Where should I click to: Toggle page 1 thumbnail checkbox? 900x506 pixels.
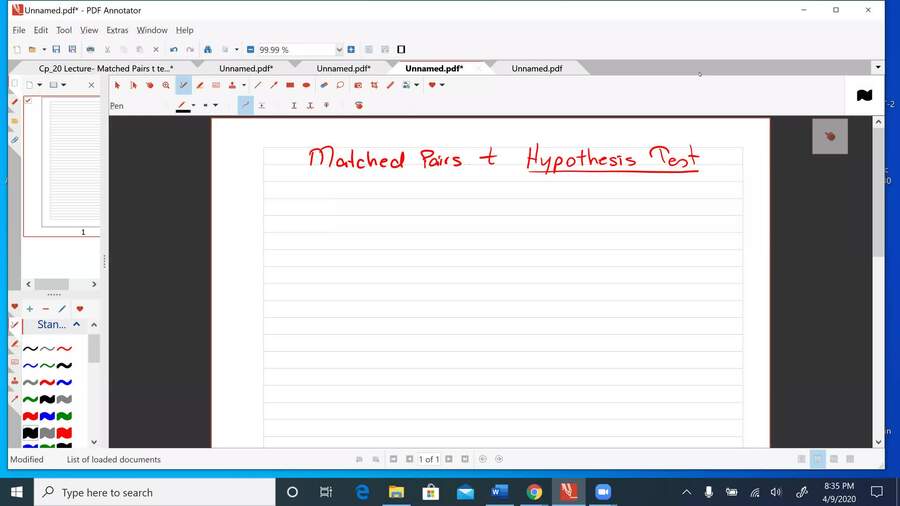pyautogui.click(x=28, y=100)
